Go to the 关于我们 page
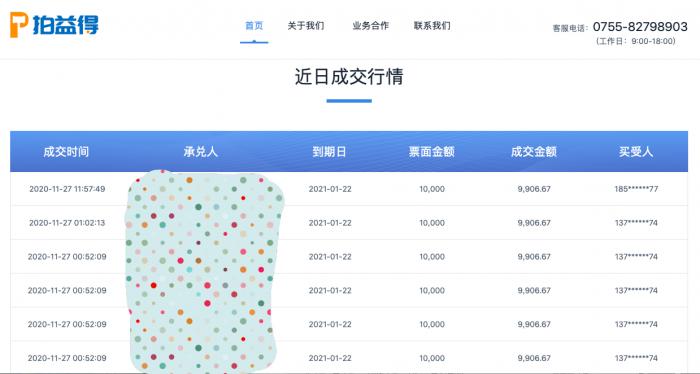The height and width of the screenshot is (374, 700). (x=306, y=26)
